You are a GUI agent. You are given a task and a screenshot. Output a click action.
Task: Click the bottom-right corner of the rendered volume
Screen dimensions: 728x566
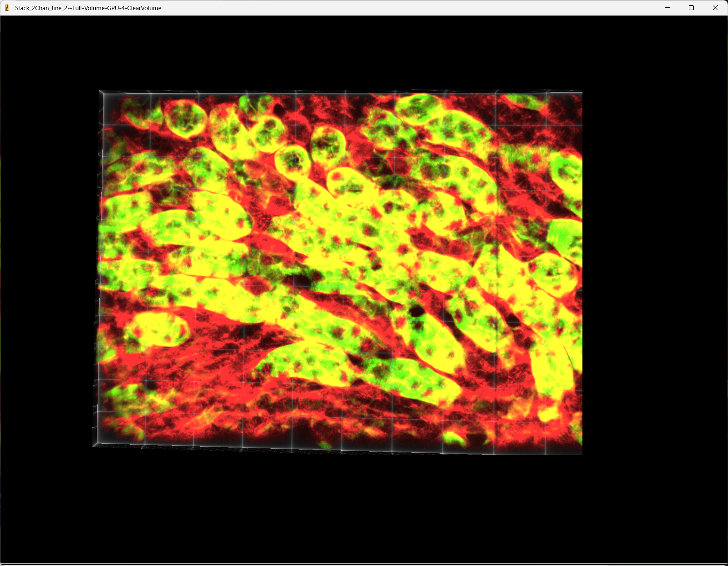pyautogui.click(x=581, y=453)
